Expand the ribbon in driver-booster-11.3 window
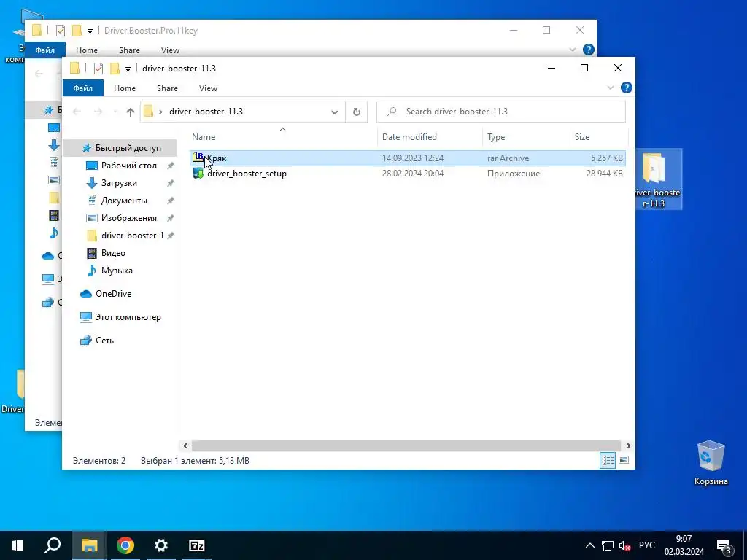Viewport: 747px width, 560px height. tap(611, 88)
